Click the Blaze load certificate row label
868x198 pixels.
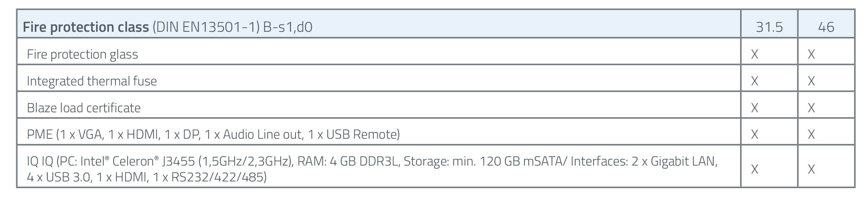click(83, 108)
